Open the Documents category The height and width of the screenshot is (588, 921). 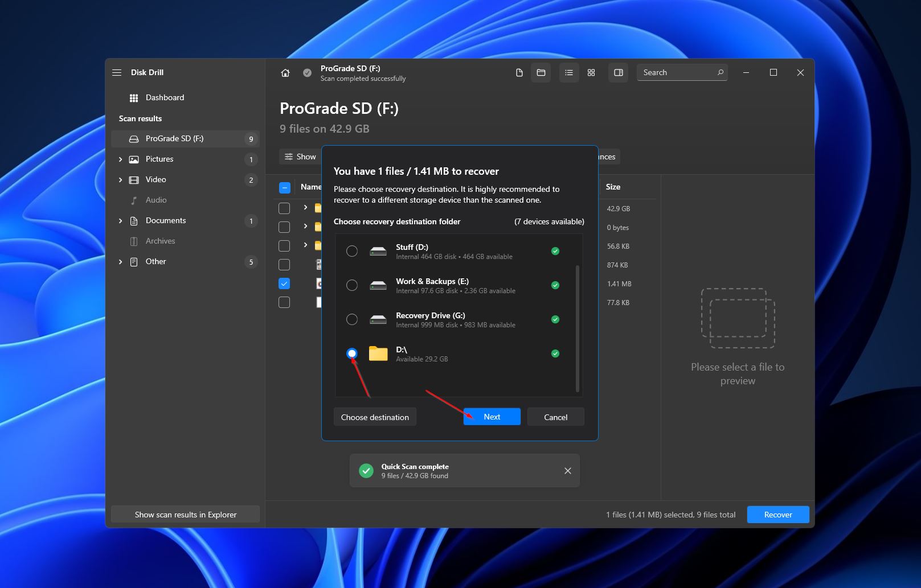tap(185, 220)
